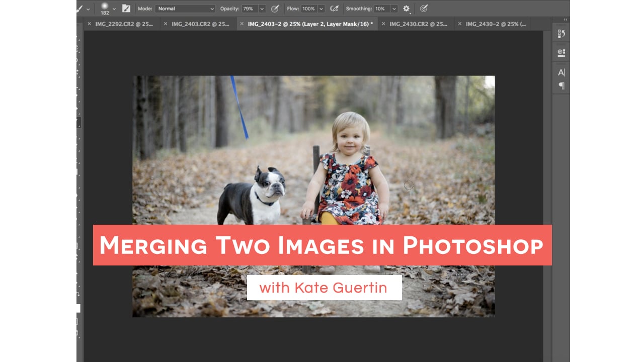
Task: Open the tool preset arrow beside brush tool icon
Action: pyautogui.click(x=89, y=9)
